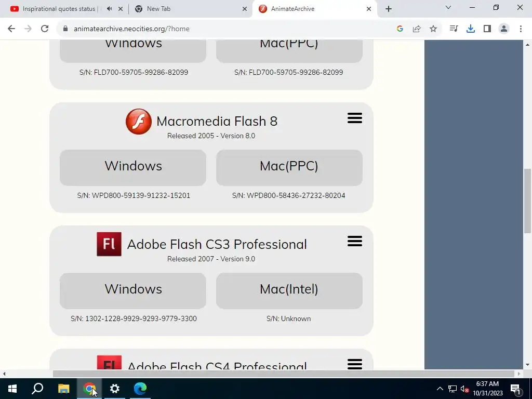
Task: Expand the tab search dropdown arrow
Action: tap(448, 7)
